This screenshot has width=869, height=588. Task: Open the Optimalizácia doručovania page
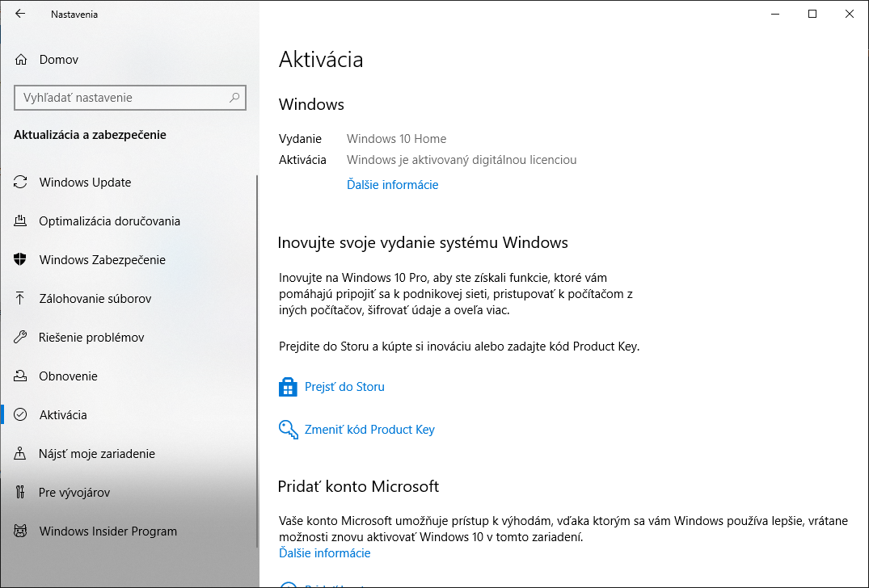tap(109, 220)
